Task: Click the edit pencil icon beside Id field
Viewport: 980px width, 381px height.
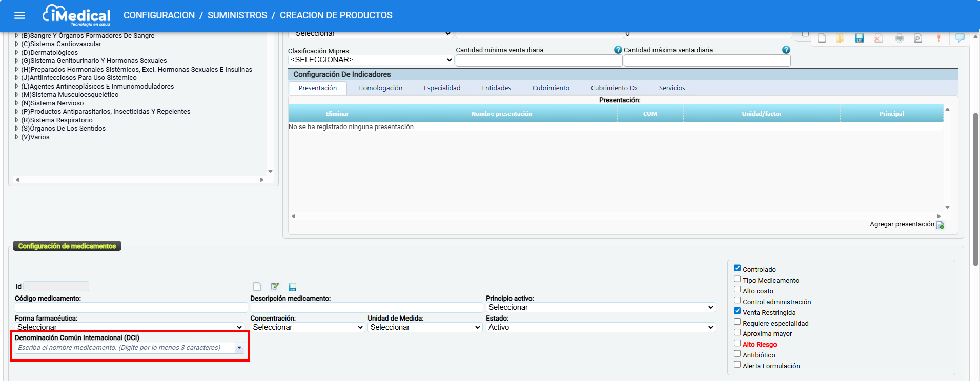Action: tap(275, 287)
